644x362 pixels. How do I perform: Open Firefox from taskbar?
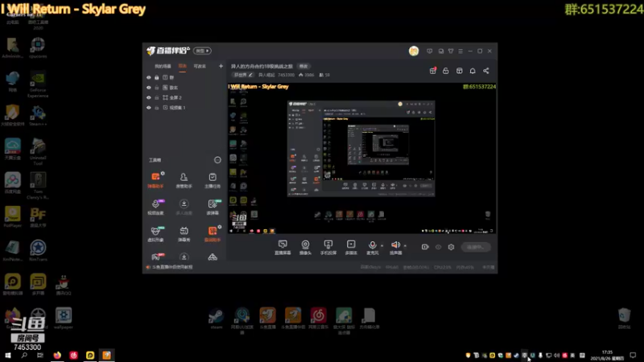pos(57,356)
